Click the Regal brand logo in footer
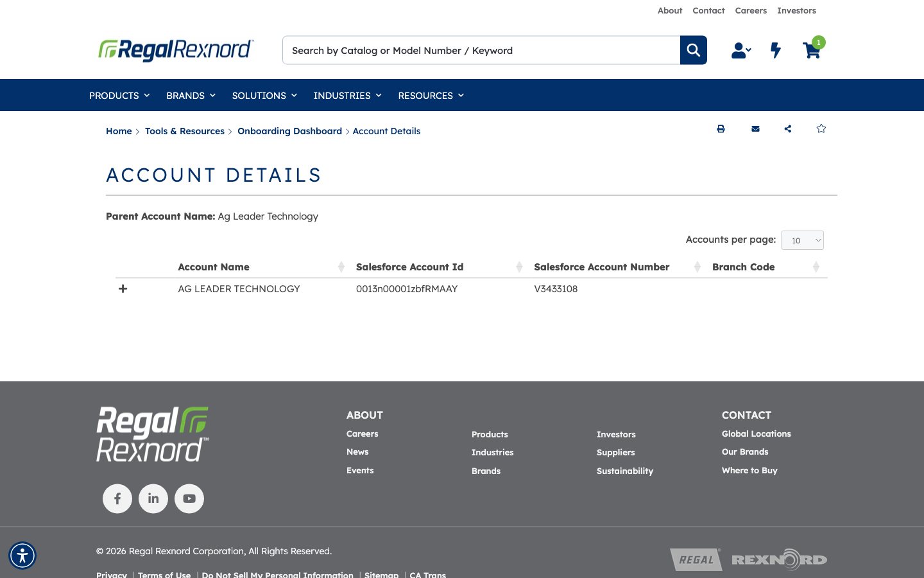 [x=696, y=559]
